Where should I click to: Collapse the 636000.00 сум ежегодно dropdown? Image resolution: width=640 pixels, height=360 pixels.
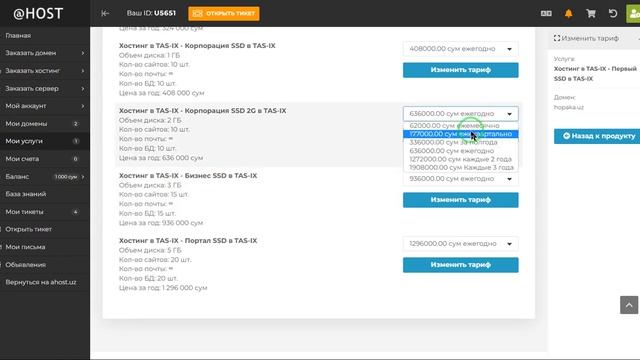(460, 114)
